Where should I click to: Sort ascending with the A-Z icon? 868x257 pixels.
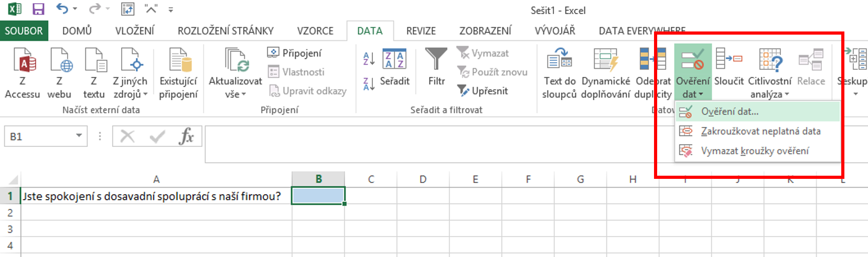click(369, 59)
